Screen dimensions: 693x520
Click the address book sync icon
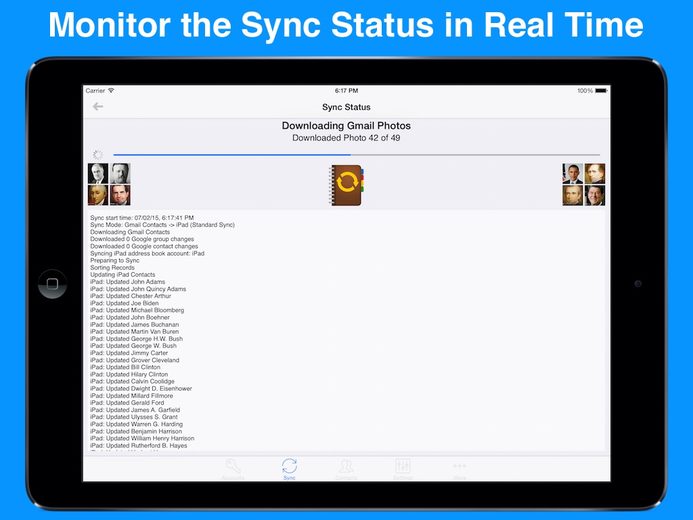[x=346, y=185]
